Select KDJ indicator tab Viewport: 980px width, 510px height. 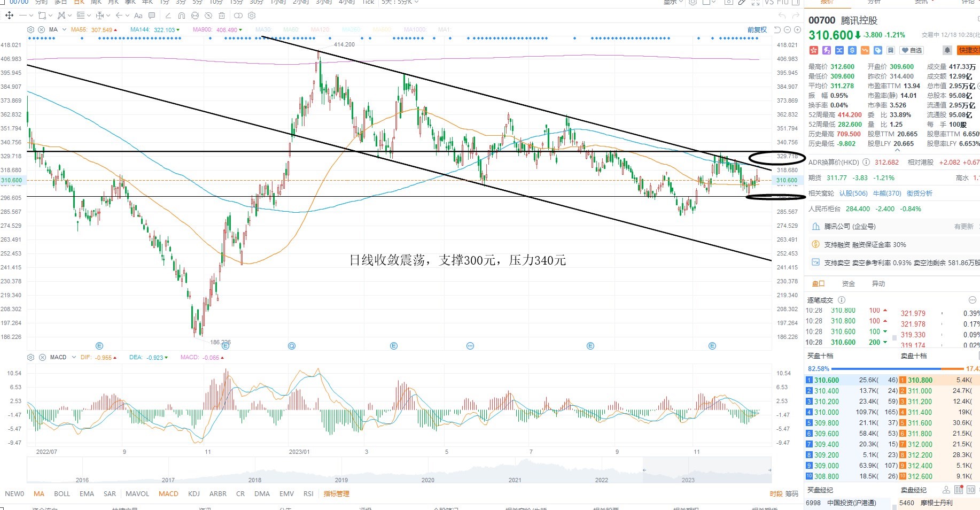click(194, 494)
